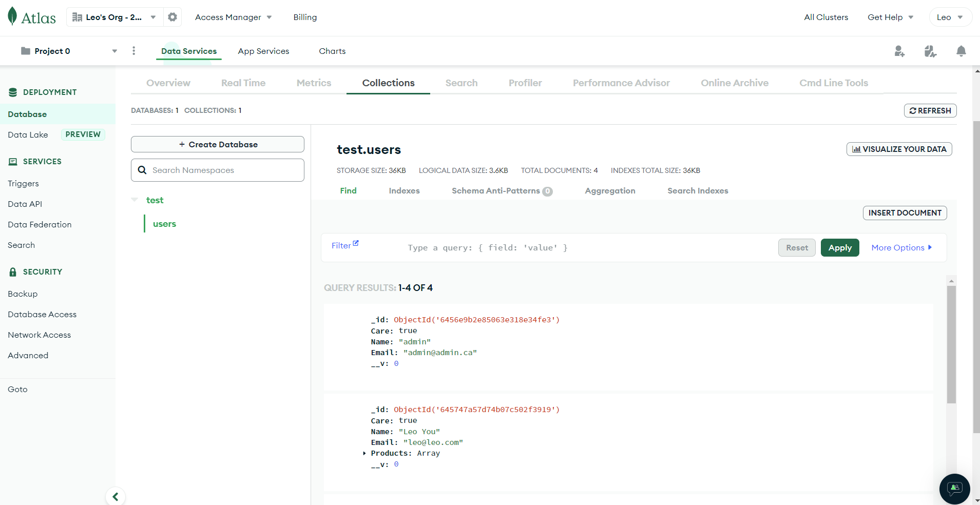Open Data Lake in the sidebar

(x=28, y=134)
